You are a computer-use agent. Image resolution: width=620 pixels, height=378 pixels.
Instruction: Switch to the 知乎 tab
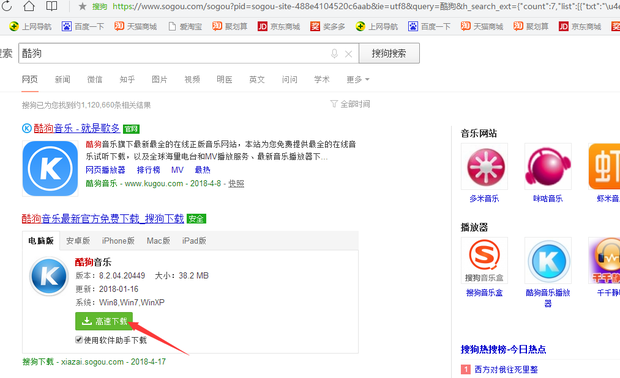coord(127,79)
